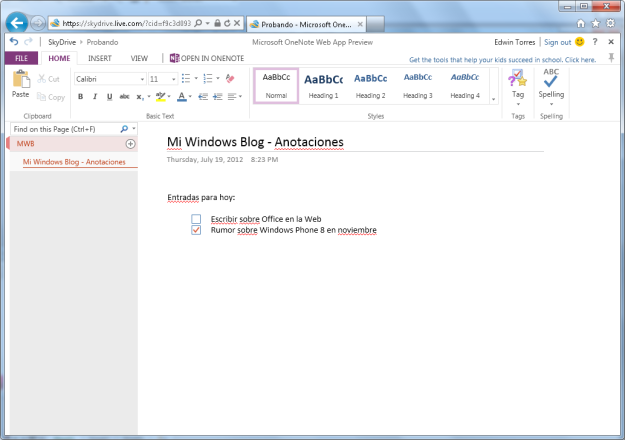Screen dimensions: 625x440
Task: Expand the font color dropdown arrow
Action: click(190, 96)
